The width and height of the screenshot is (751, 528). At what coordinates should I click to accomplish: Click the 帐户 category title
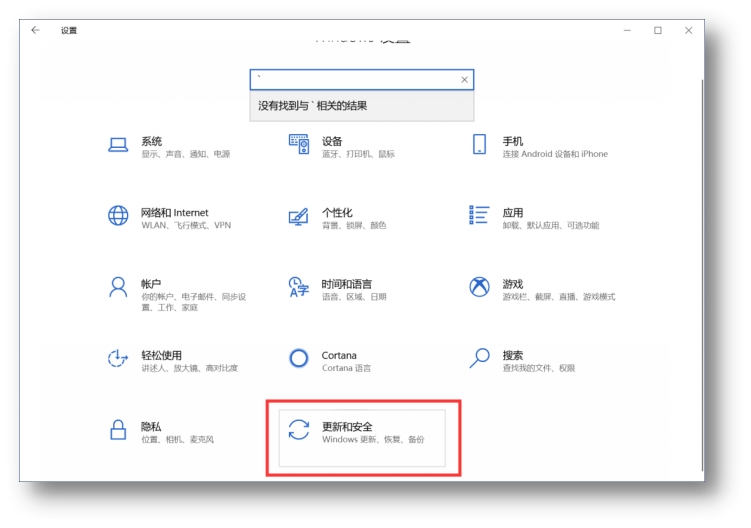tap(151, 284)
